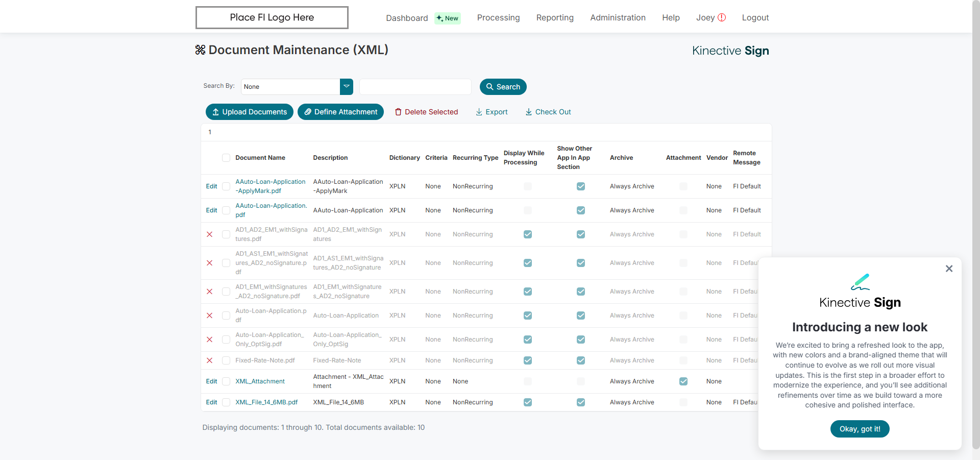The image size is (980, 460).
Task: Click the alert icon next to Joey
Action: 722,17
